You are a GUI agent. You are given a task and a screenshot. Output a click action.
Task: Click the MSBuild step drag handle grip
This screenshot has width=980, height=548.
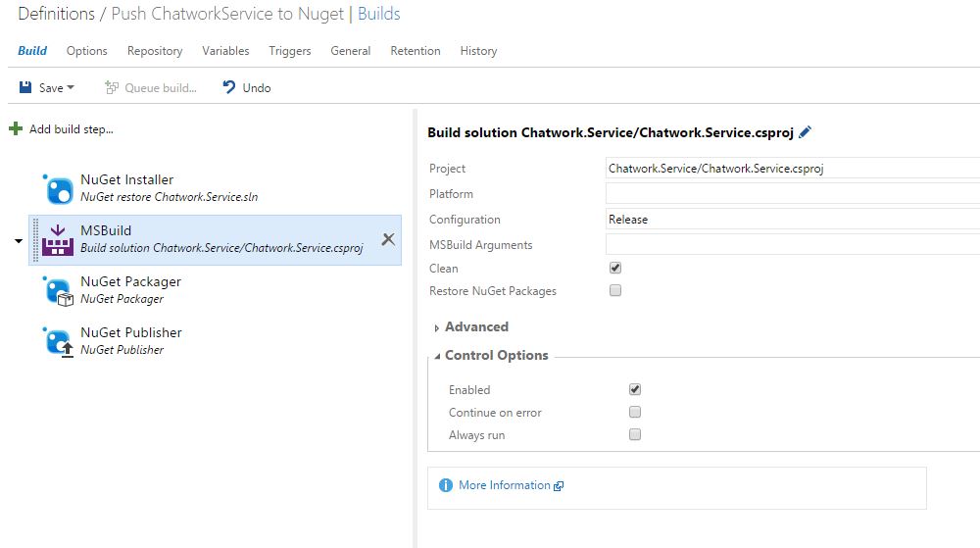coord(35,240)
